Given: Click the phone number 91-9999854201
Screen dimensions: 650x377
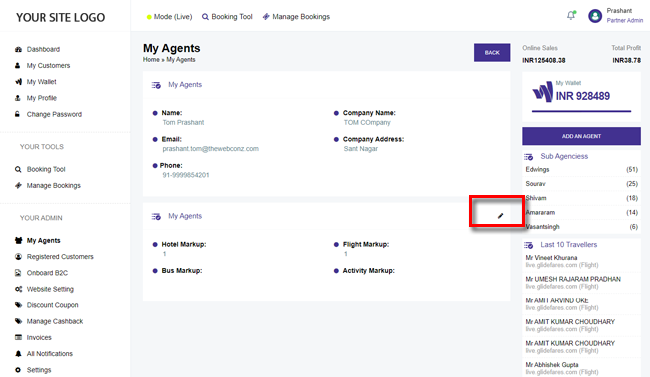Looking at the screenshot, I should point(186,175).
